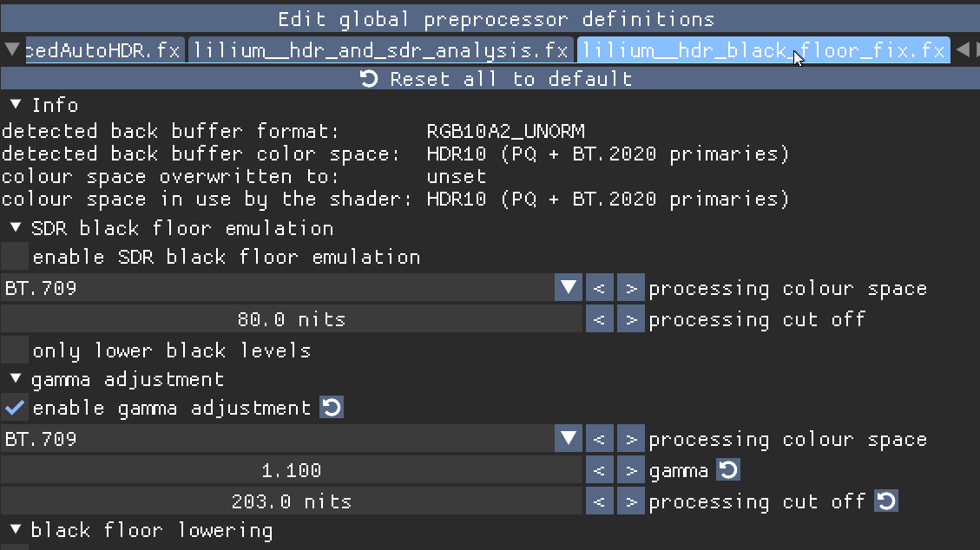Screen dimensions: 980x550
Task: Next SDR processing colour space option
Action: [631, 288]
